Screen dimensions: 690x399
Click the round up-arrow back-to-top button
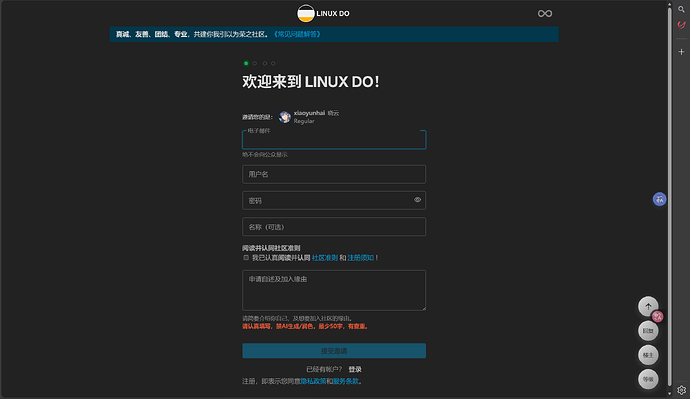648,307
